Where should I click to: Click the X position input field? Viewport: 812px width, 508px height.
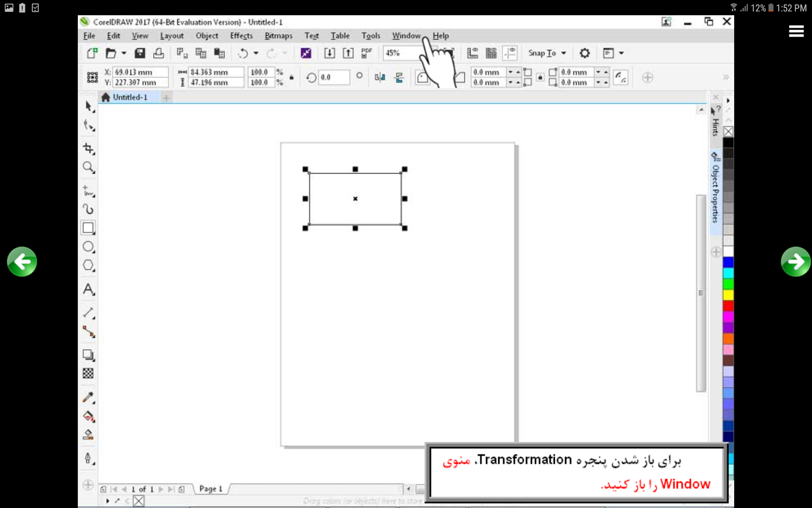[141, 72]
